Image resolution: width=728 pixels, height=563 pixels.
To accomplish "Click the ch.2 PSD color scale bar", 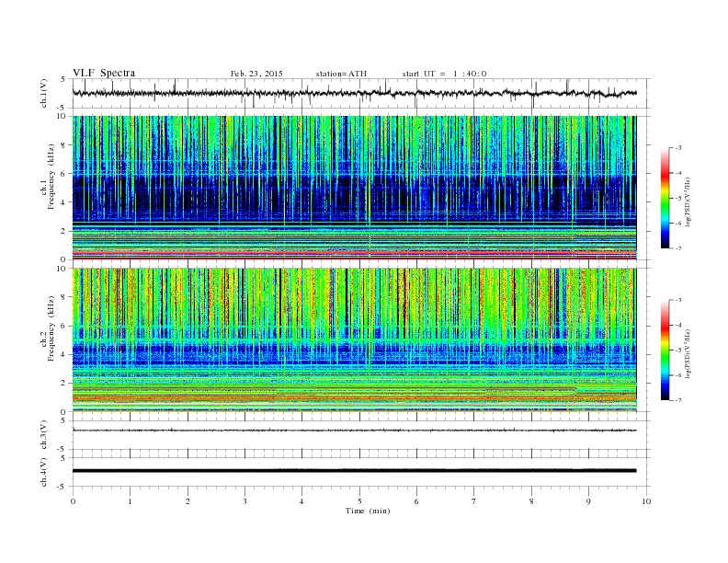I will [665, 350].
